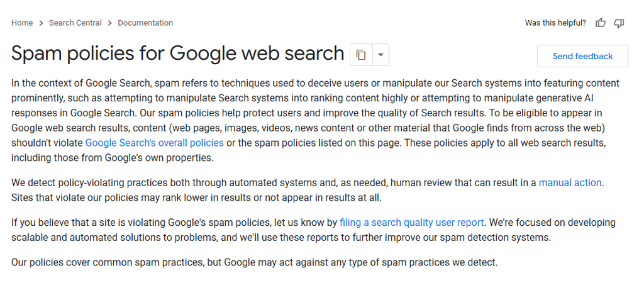The width and height of the screenshot is (644, 295).
Task: Click the line starting If you believe that a site
Action: [x=313, y=222]
